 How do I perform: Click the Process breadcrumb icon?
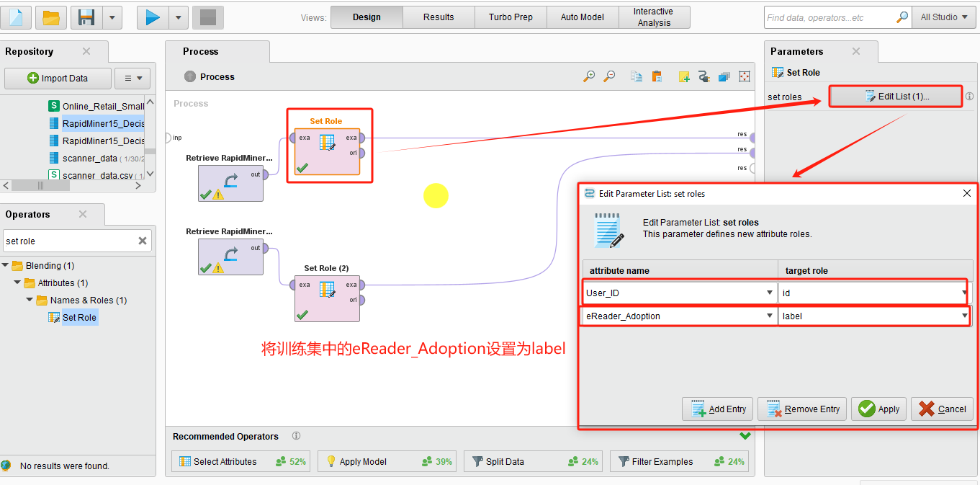point(190,76)
